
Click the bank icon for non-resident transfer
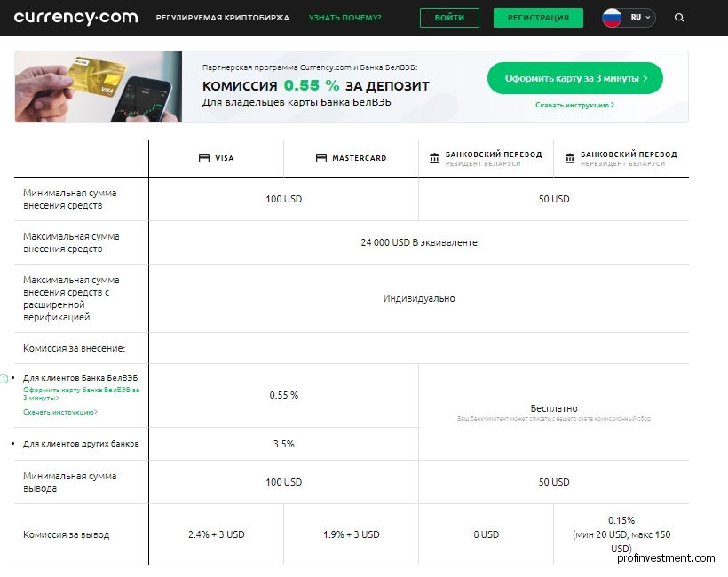(570, 158)
